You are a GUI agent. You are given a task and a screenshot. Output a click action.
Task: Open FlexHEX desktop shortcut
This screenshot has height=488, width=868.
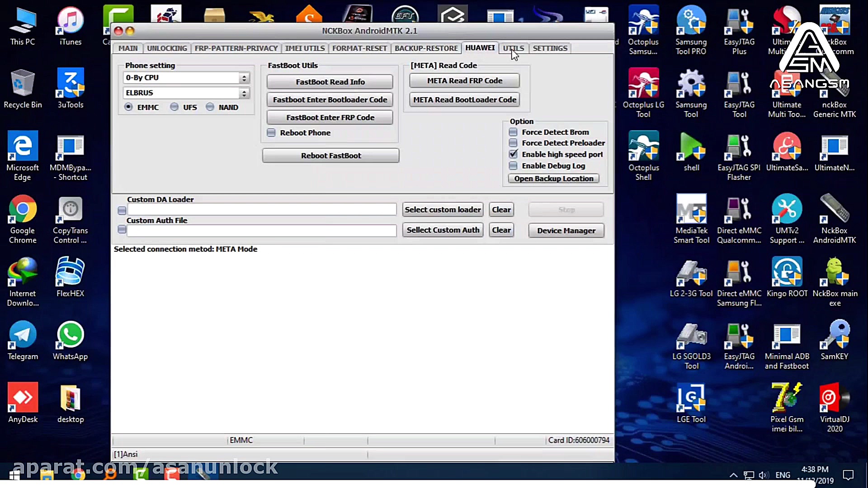tap(71, 277)
